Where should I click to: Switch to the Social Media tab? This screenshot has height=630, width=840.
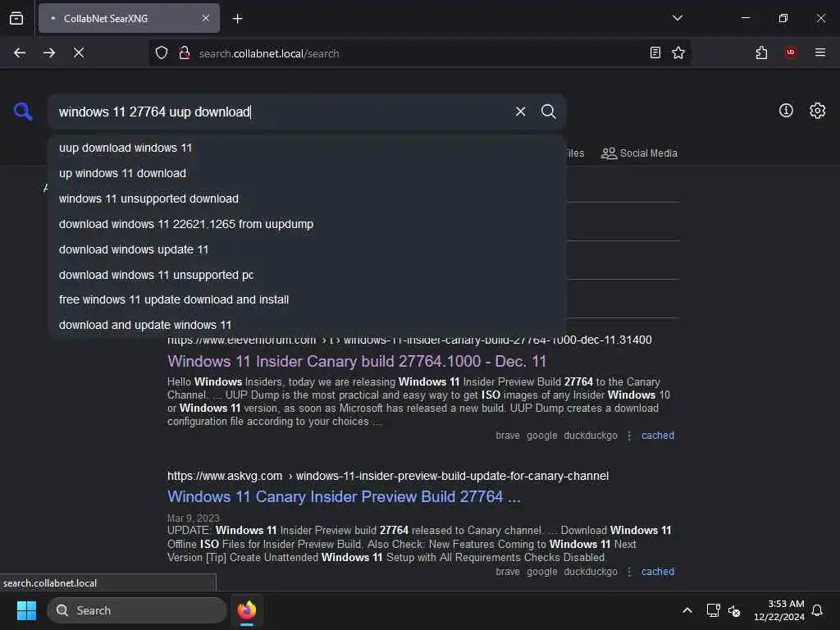coord(639,153)
